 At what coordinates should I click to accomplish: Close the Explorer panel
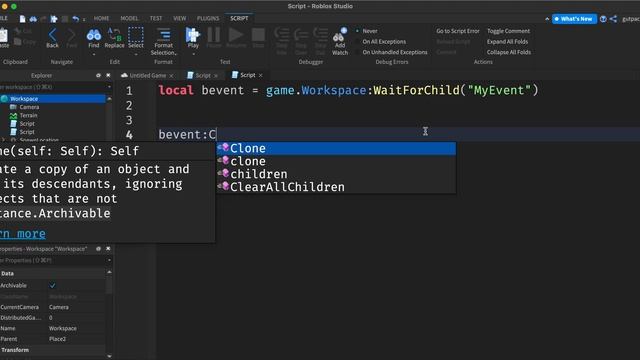click(108, 76)
